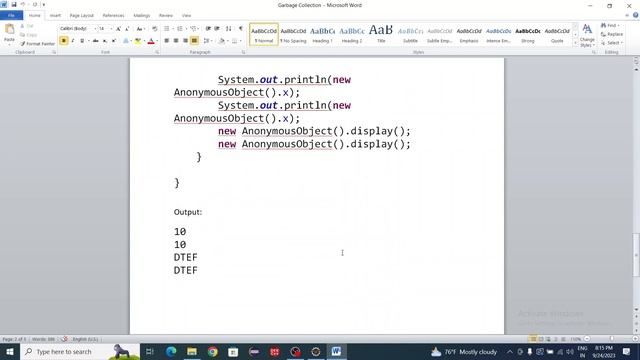
Task: Open the font name dropdown
Action: point(95,29)
